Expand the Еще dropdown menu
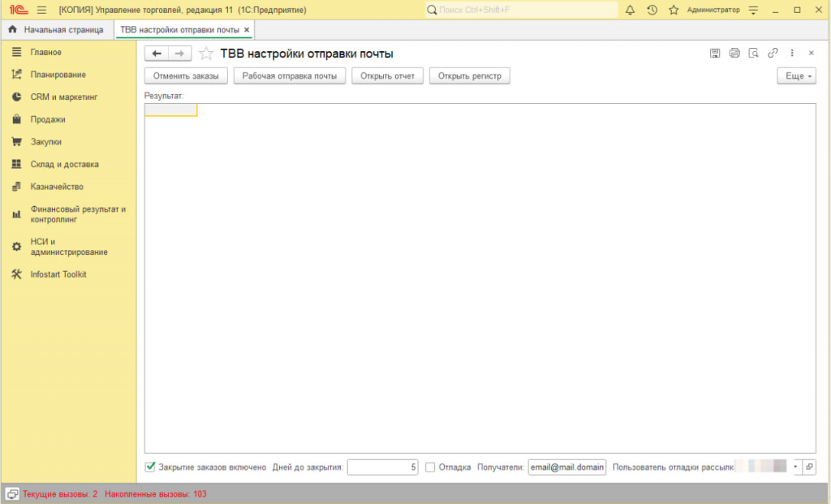 (797, 75)
